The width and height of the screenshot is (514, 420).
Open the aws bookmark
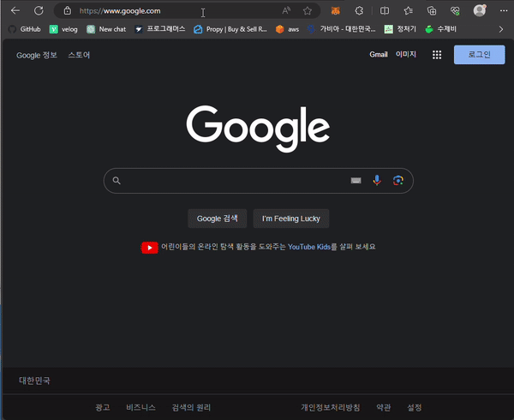pos(287,29)
